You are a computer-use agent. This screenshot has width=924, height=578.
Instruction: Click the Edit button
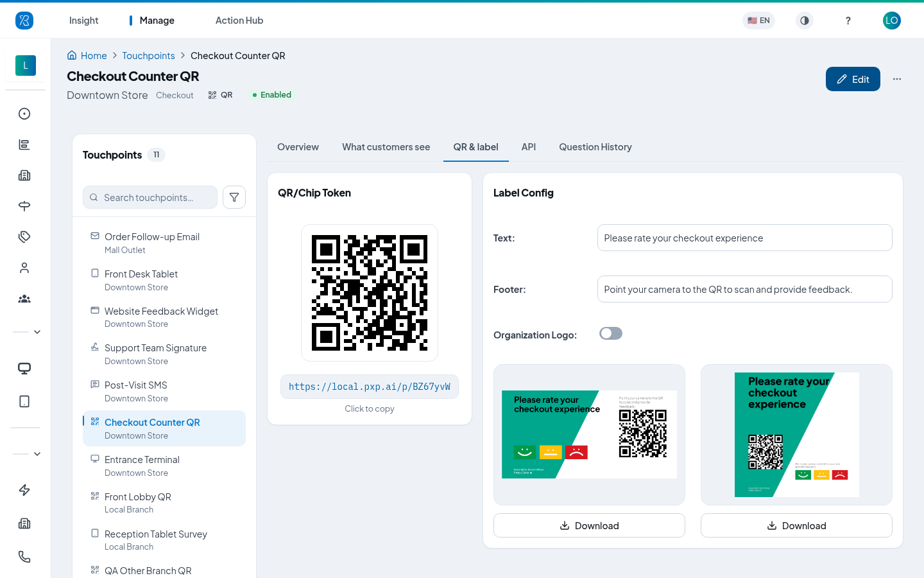(x=853, y=79)
